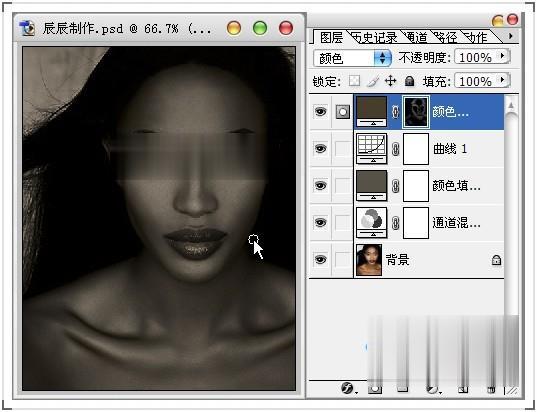Hide the 通道混... adjustment layer

pos(321,223)
